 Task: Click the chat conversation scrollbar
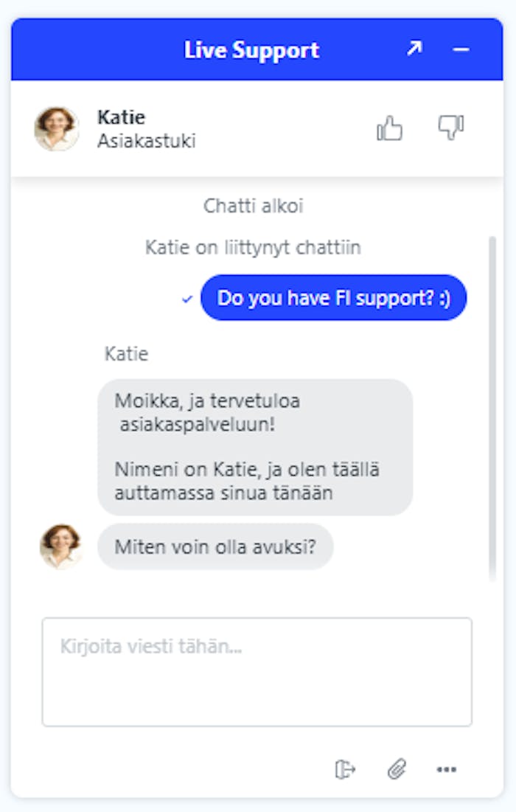[492, 406]
